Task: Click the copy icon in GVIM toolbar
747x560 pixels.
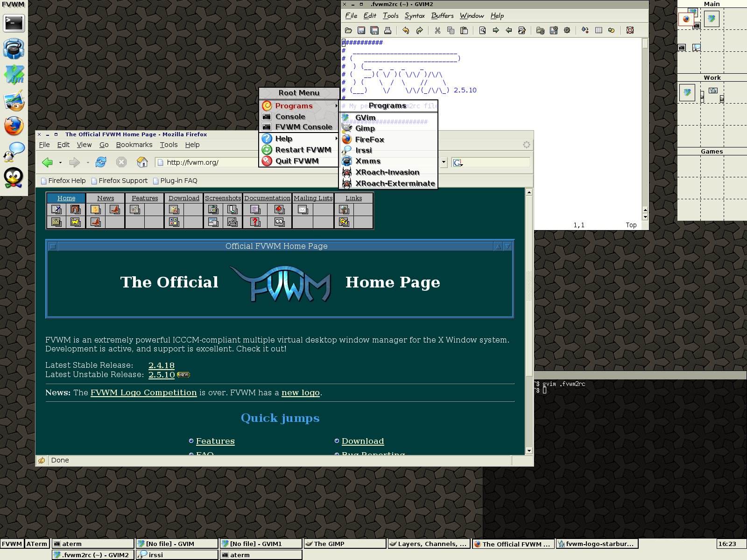Action: [451, 30]
